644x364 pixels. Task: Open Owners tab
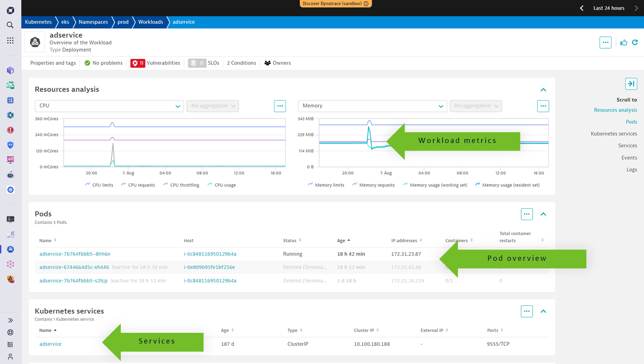277,63
